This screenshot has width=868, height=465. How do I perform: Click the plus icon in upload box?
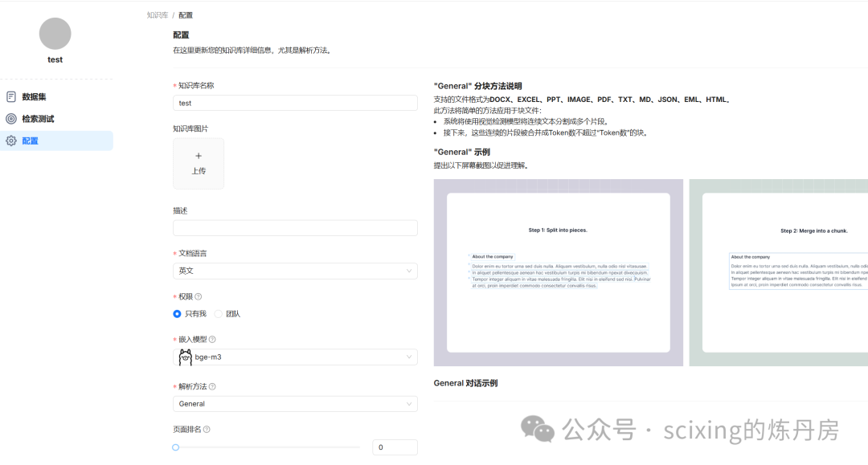[199, 156]
